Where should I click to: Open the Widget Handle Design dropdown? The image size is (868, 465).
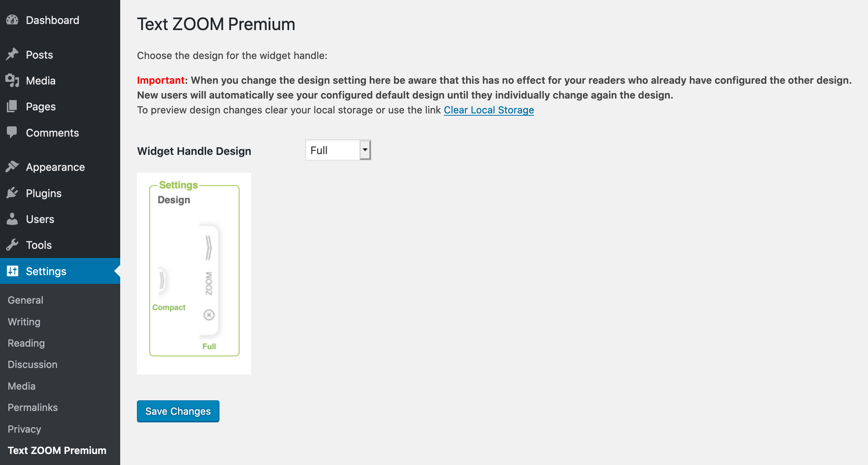pos(338,150)
